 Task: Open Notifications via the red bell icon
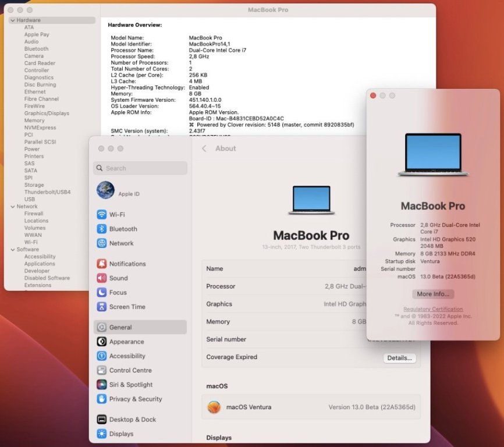(102, 264)
